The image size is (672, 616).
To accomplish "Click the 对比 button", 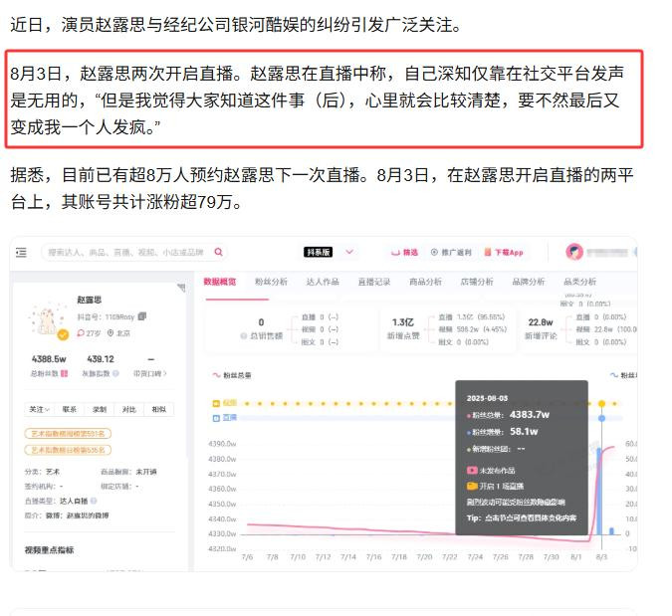I will coord(129,409).
